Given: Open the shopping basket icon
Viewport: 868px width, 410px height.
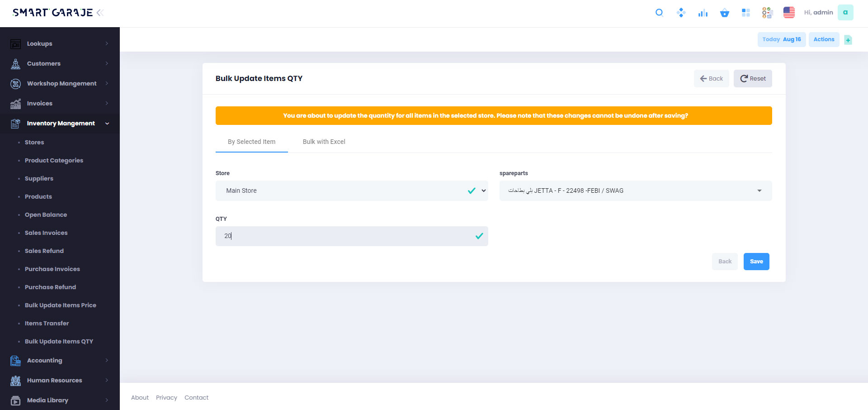Looking at the screenshot, I should coord(725,13).
